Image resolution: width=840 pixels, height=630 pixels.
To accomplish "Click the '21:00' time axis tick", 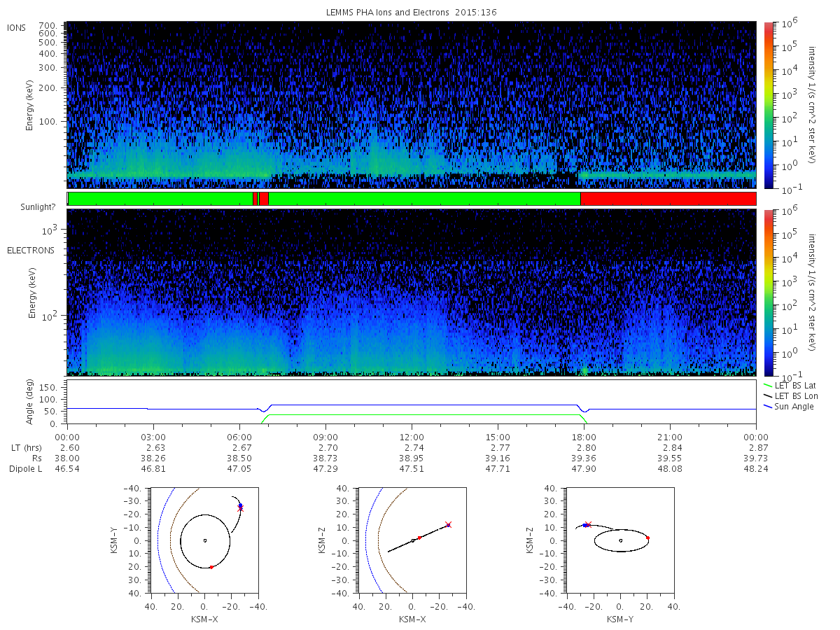I will [670, 436].
